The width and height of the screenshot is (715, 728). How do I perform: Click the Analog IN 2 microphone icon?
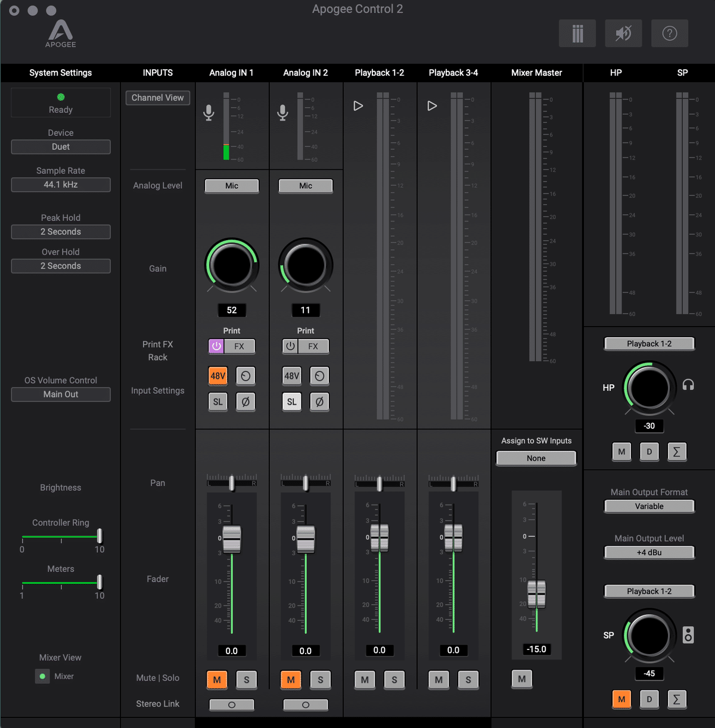[283, 113]
